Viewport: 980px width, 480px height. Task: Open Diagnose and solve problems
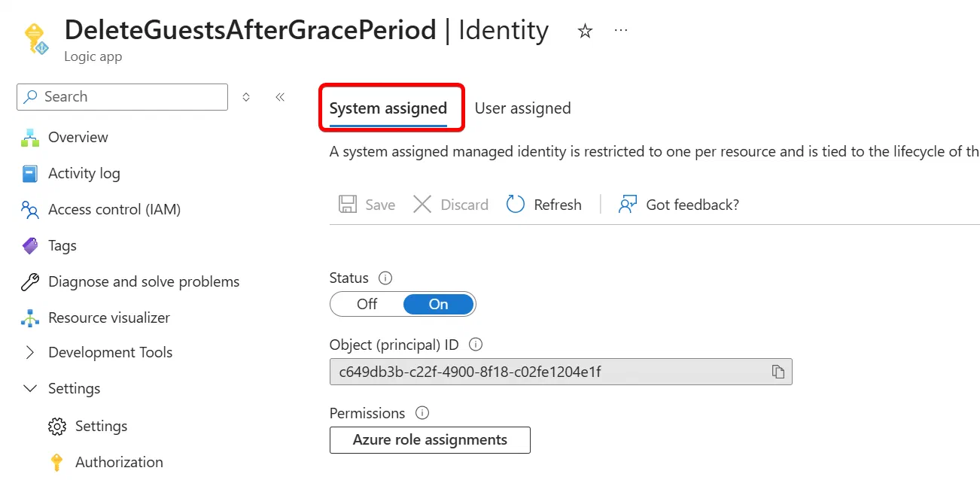coord(144,281)
